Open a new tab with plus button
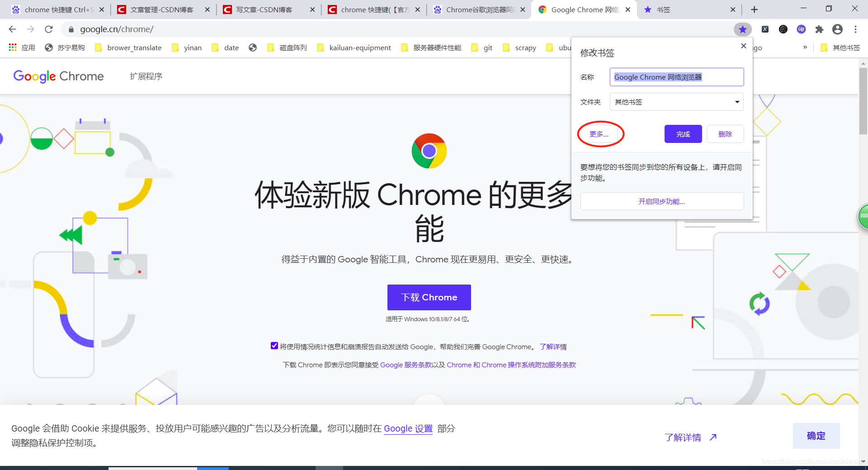This screenshot has height=470, width=868. click(754, 9)
